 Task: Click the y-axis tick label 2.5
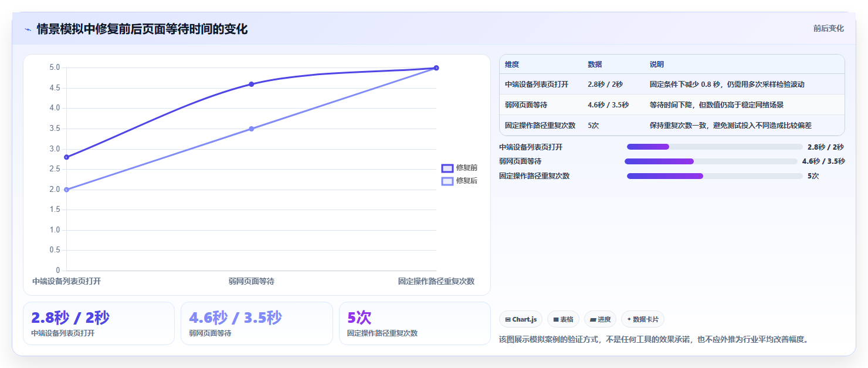[x=55, y=169]
